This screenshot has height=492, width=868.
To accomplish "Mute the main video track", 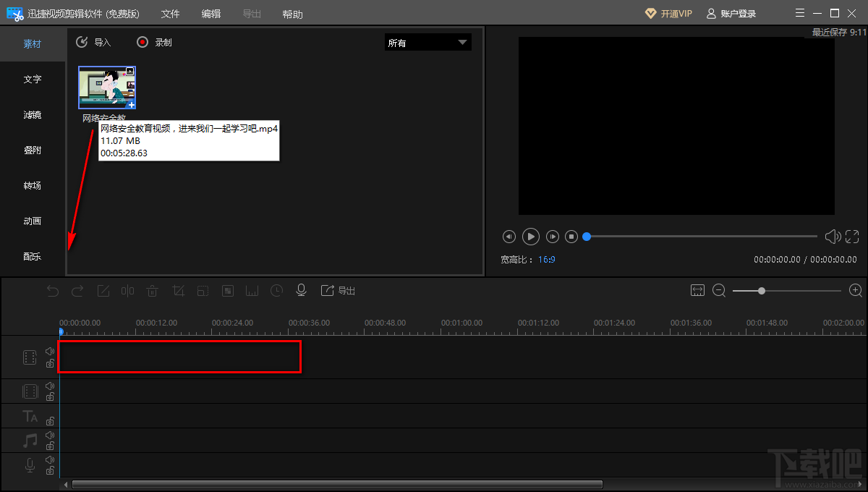I will (50, 351).
